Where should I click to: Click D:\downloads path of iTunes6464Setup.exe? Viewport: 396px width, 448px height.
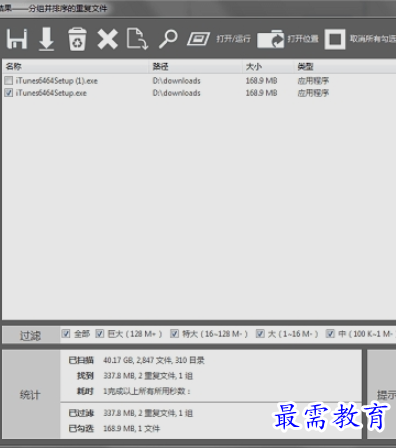(177, 93)
